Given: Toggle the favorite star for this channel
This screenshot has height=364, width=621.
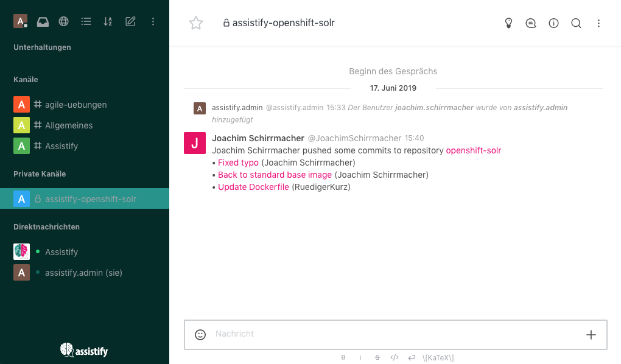Looking at the screenshot, I should coord(195,23).
